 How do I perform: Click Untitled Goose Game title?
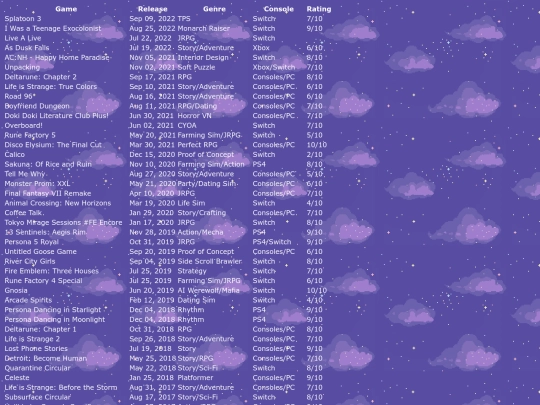41,251
